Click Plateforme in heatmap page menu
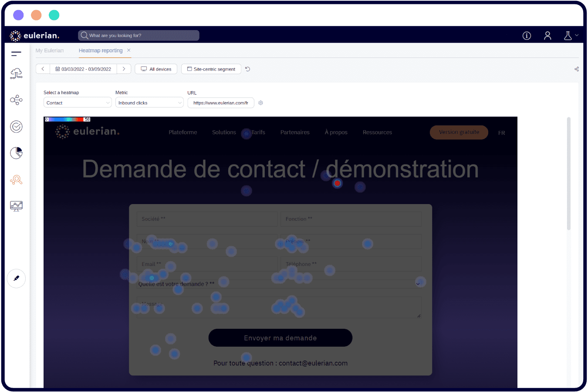Viewport: 588px width, 392px height. pyautogui.click(x=183, y=133)
